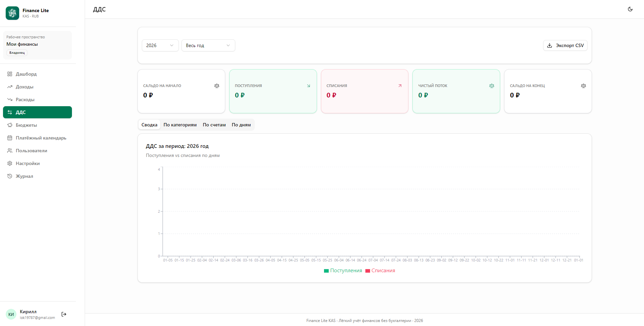Open the Весь год period dropdown
This screenshot has width=644, height=326.
point(208,45)
